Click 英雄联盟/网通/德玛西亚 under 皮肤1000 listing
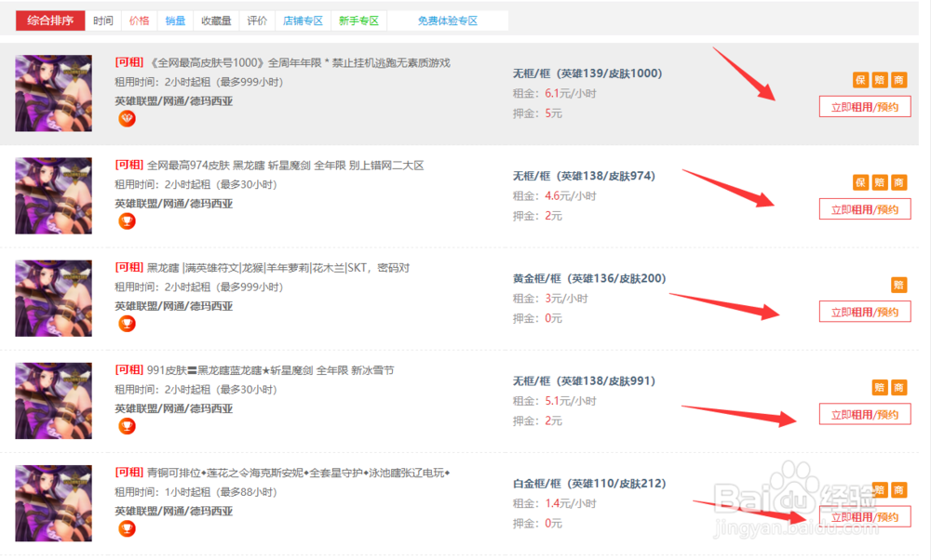Viewport: 931px width, 560px height. click(x=173, y=100)
